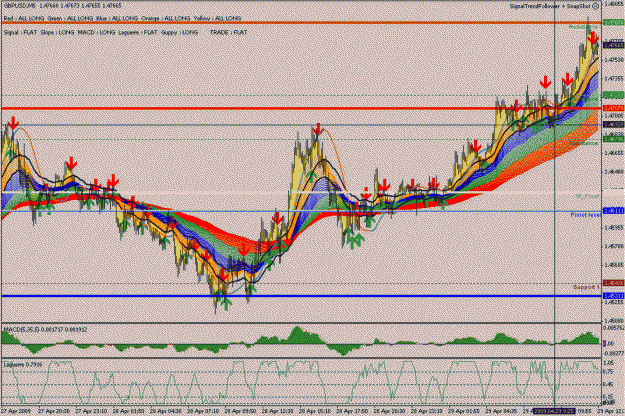
Task: Click the brown 1.45436 support price tag
Action: 613,283
